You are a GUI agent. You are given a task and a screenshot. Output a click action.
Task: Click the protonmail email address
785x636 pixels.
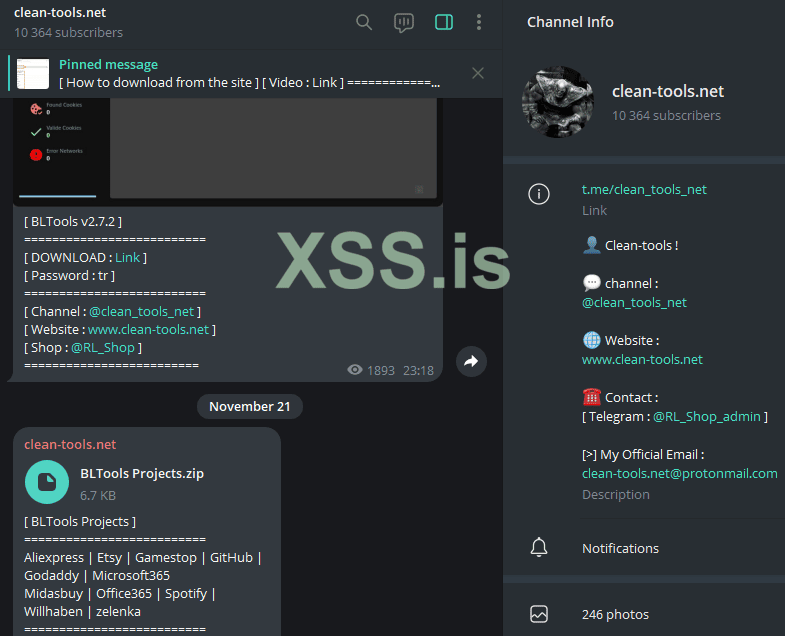[680, 474]
